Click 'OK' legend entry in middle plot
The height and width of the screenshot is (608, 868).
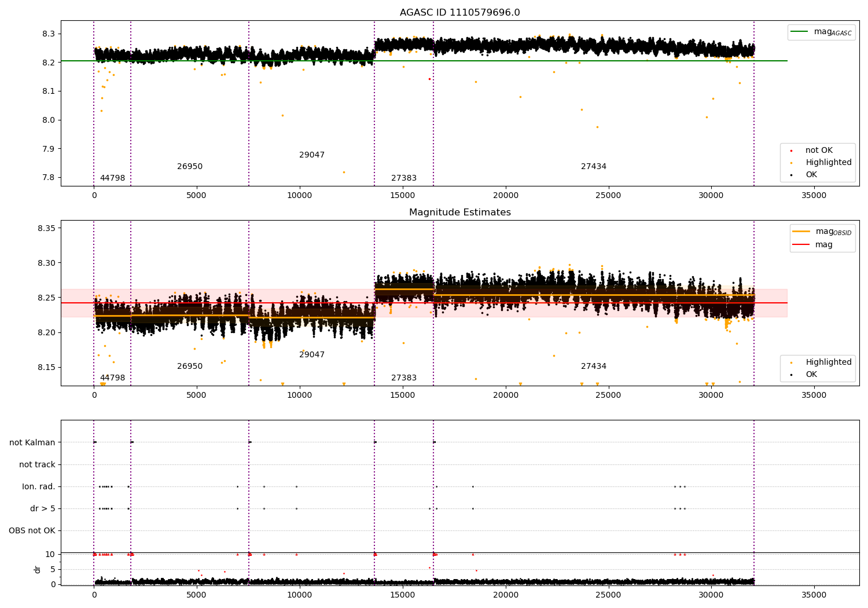(x=811, y=375)
